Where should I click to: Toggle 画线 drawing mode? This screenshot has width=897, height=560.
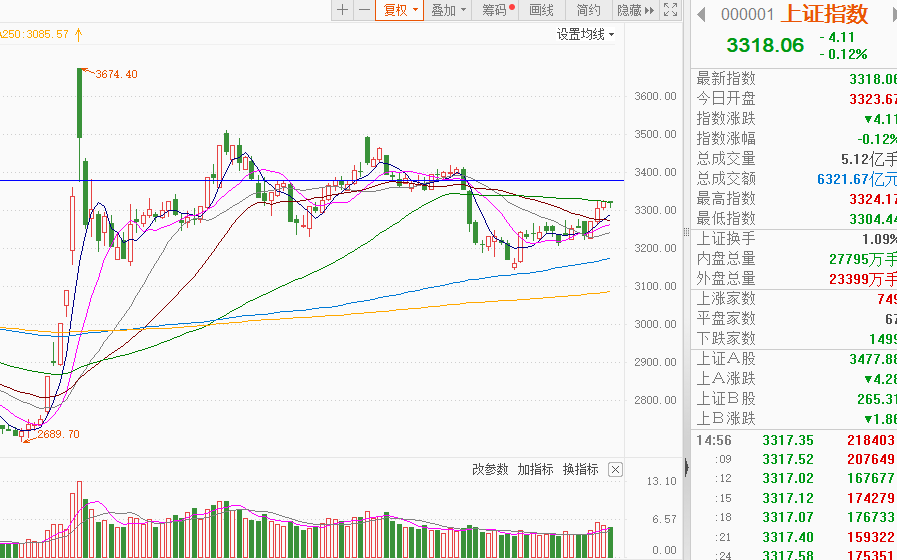(541, 10)
